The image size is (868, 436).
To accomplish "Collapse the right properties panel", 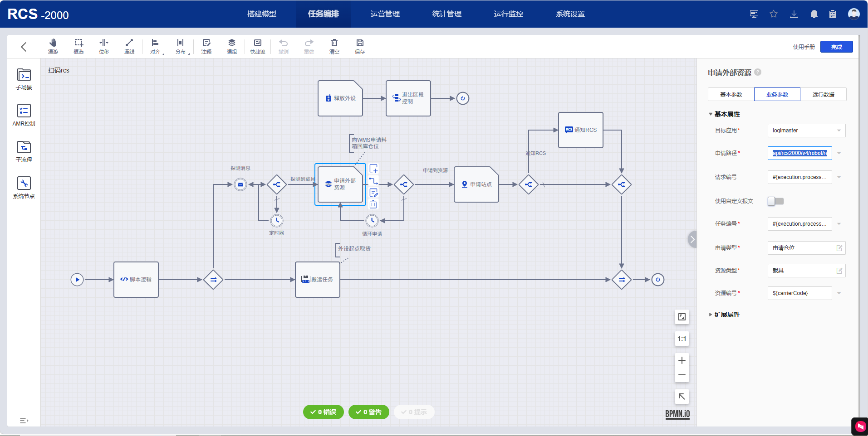I will [692, 239].
